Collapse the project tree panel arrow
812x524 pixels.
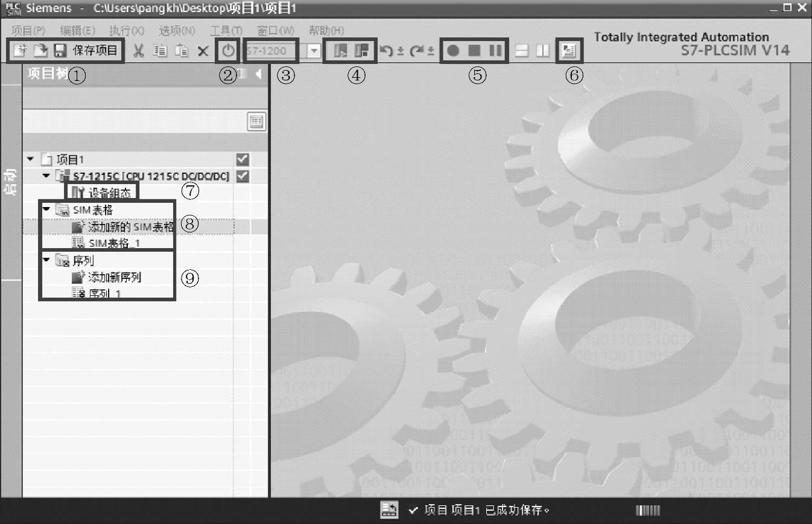pyautogui.click(x=259, y=74)
